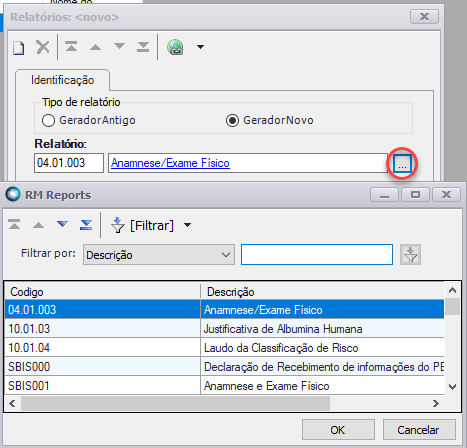Go to next row in RM Reports toolbar
The image size is (467, 448).
[62, 224]
